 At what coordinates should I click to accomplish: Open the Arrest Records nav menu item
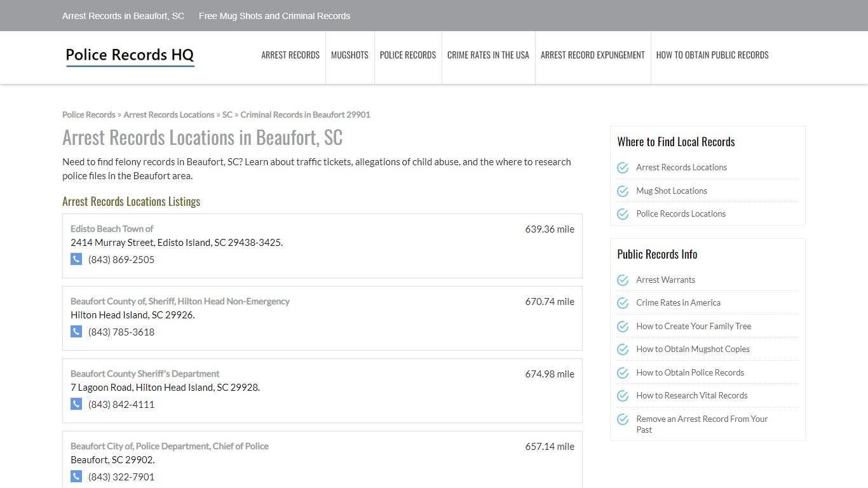pos(290,55)
